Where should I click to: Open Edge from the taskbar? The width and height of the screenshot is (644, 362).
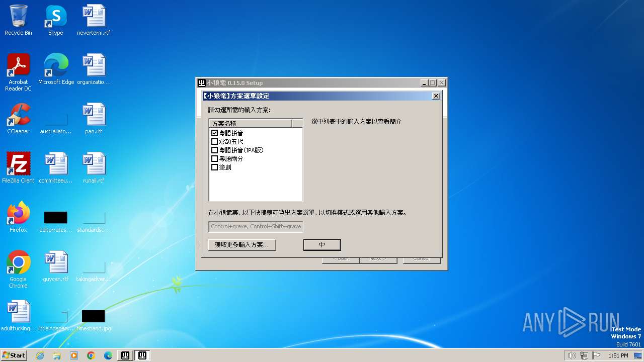pos(108,355)
